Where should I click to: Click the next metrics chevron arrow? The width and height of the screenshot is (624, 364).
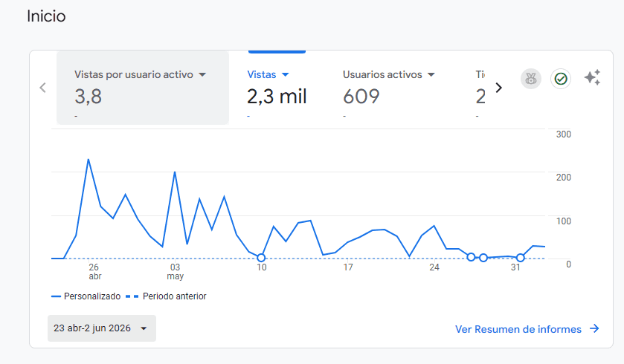tap(498, 88)
